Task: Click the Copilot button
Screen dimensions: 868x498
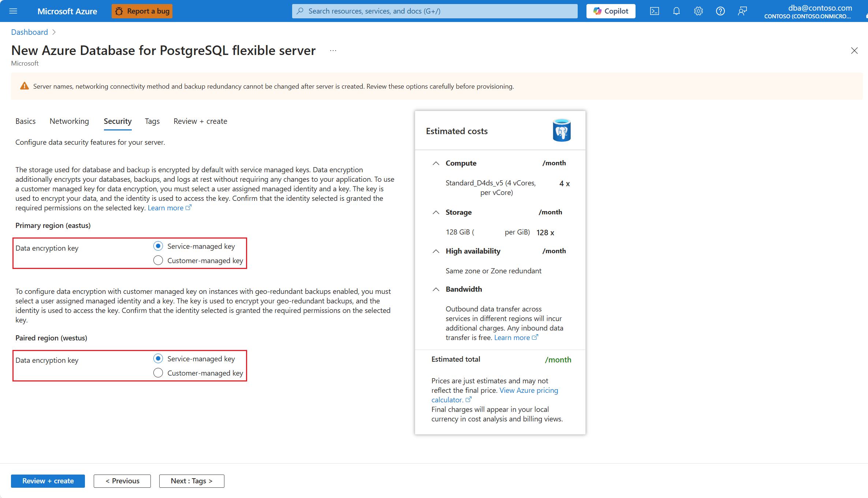Action: [x=611, y=11]
